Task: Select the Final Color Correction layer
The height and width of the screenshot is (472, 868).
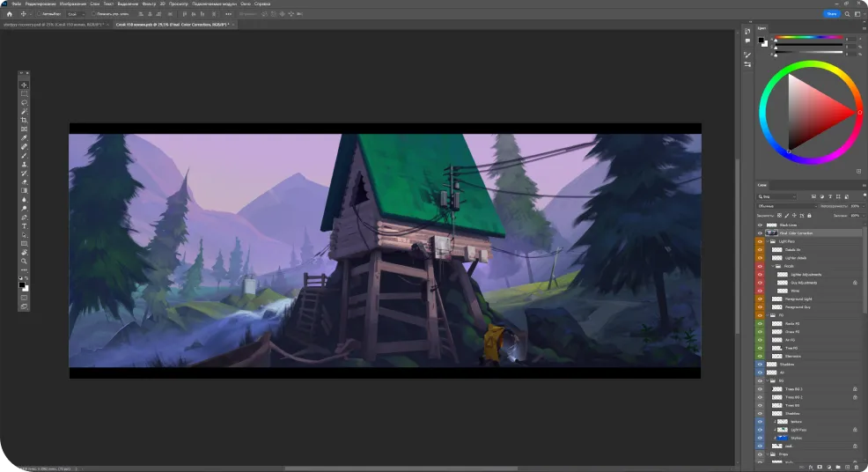Action: (x=796, y=233)
